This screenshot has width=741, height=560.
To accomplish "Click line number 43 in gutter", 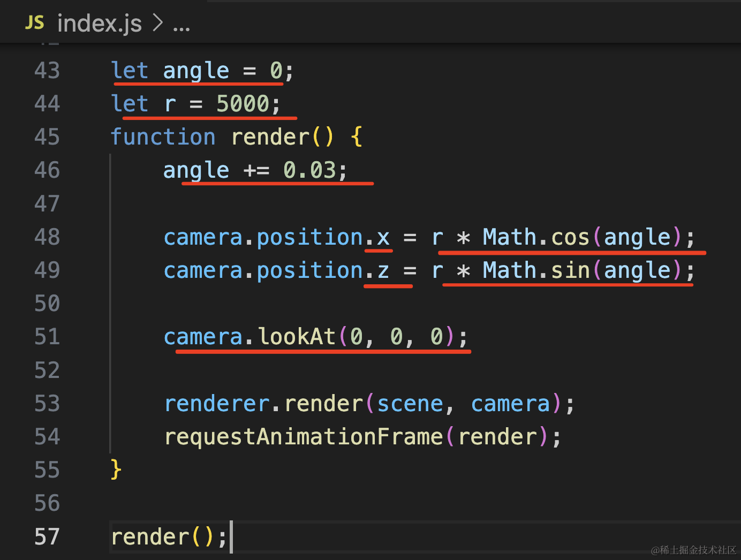I will (x=47, y=71).
